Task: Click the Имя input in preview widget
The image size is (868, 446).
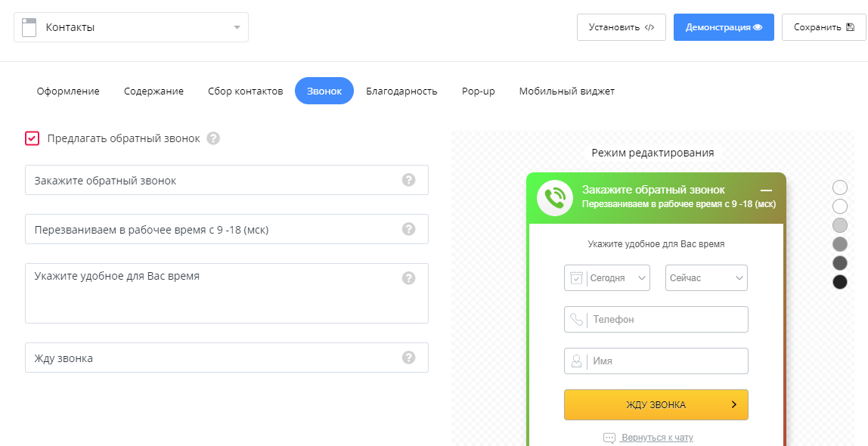Action: click(656, 361)
